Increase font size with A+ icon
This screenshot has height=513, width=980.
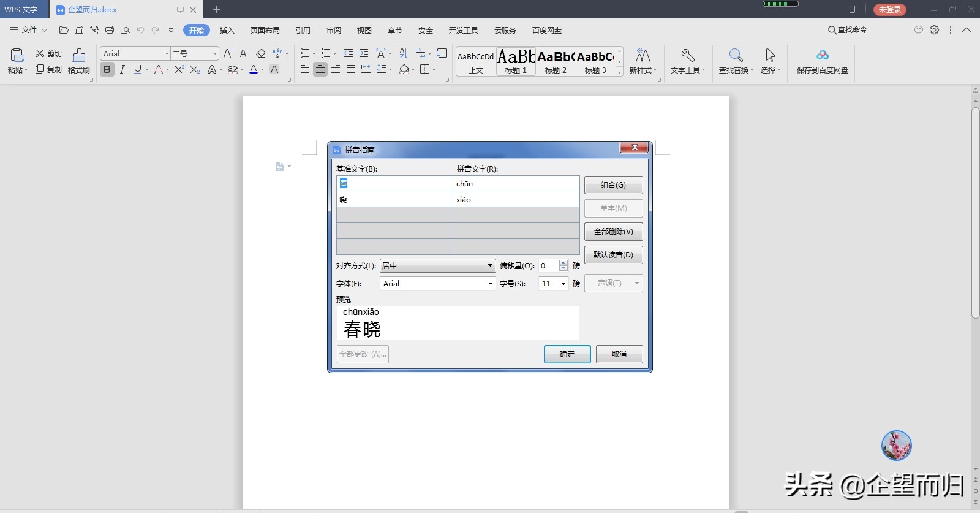228,53
